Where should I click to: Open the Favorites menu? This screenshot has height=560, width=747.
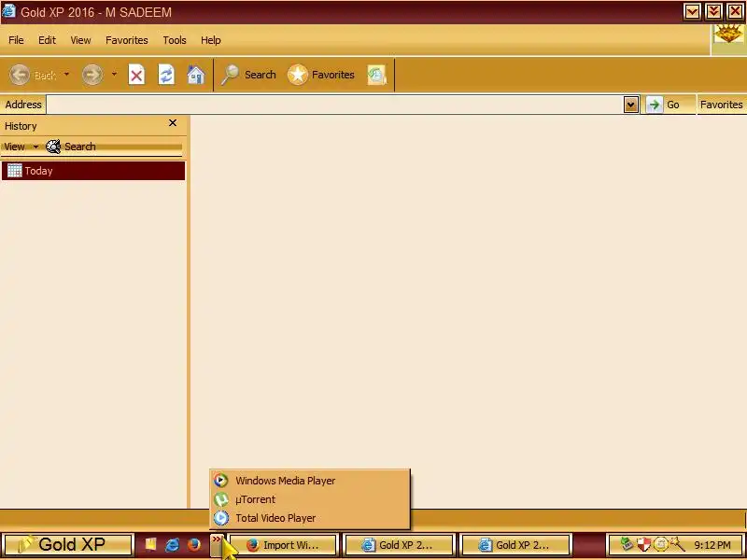tap(127, 40)
